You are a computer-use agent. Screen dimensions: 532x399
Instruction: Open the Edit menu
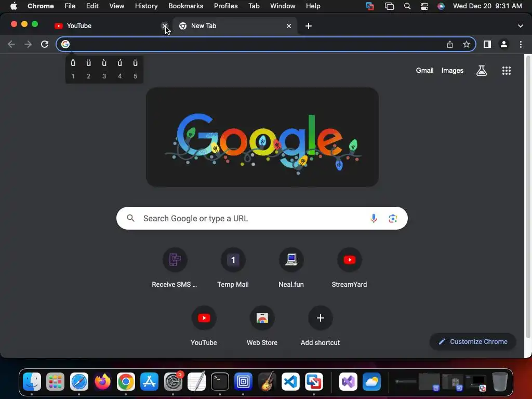tap(92, 6)
